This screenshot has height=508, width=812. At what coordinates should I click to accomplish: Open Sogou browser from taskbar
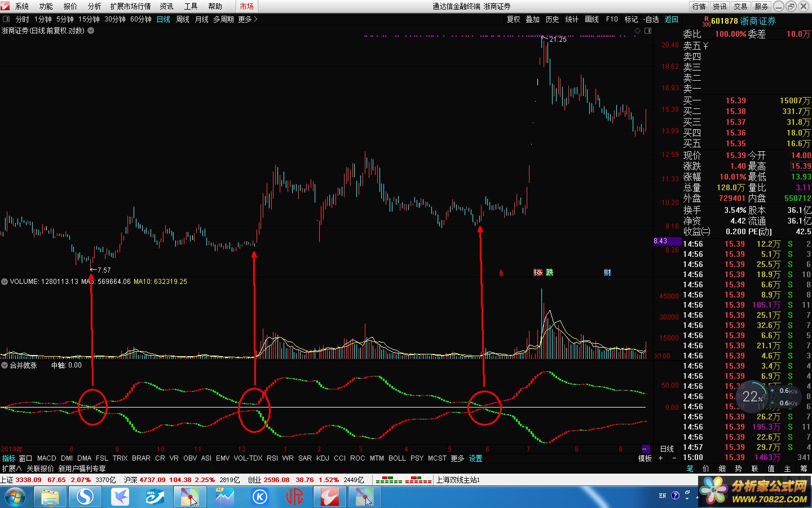[85, 497]
